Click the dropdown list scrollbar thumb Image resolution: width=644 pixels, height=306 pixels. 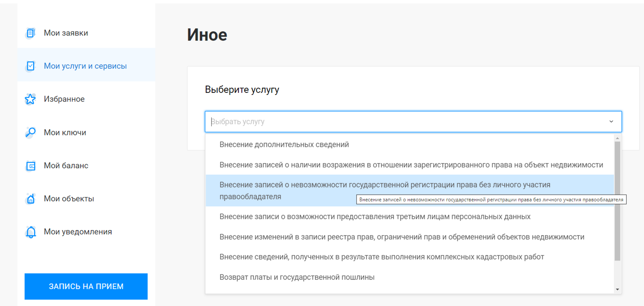tap(617, 201)
